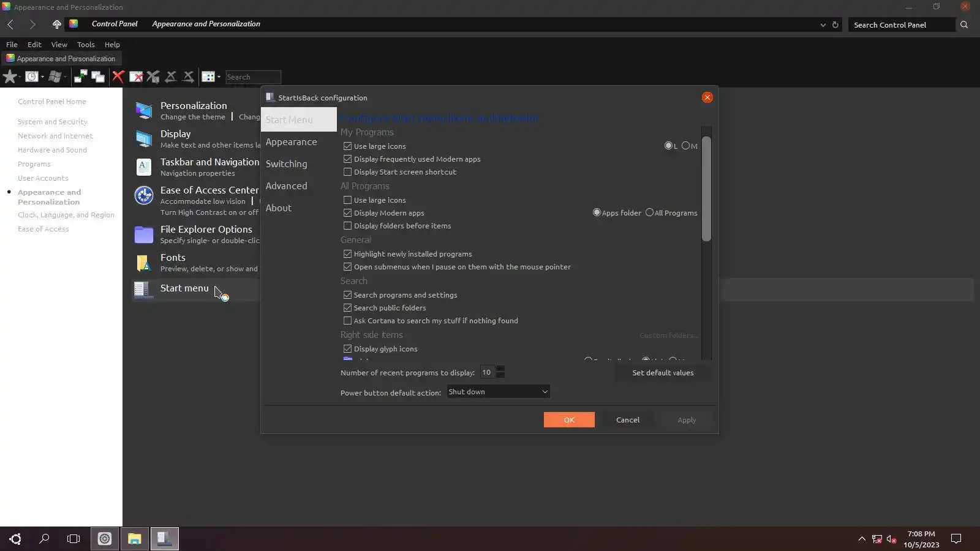Viewport: 980px width, 551px height.
Task: Click the Search Control Panel magnifier icon
Action: pyautogui.click(x=964, y=24)
